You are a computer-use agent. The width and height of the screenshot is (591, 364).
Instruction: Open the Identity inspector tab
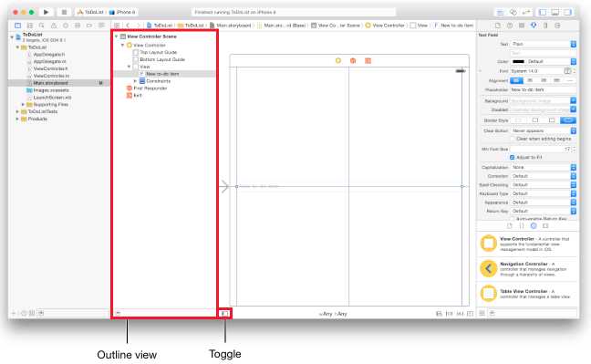522,26
